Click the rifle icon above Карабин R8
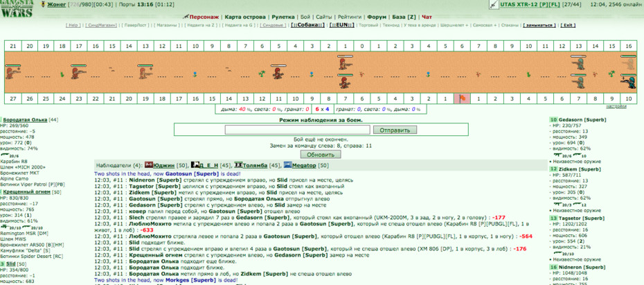This screenshot has height=285, width=644. coord(5,155)
